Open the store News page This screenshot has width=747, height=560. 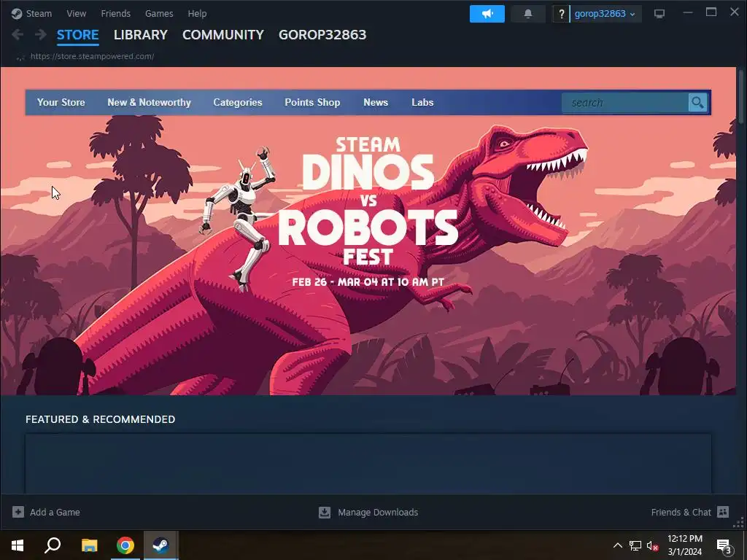(376, 102)
